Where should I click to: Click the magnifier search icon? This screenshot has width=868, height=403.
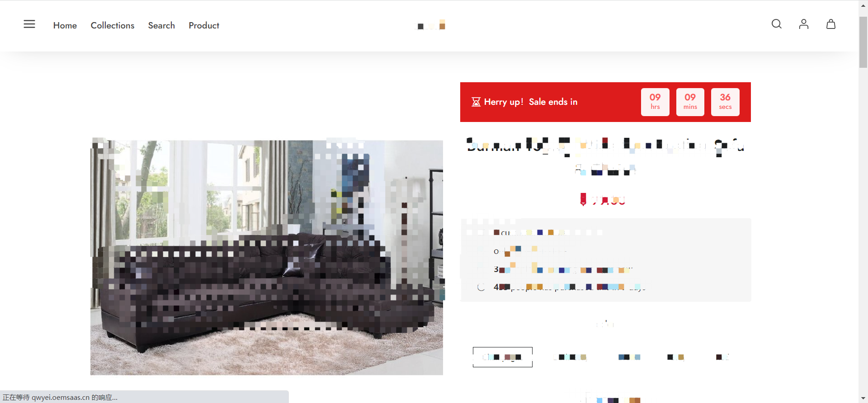pos(776,24)
